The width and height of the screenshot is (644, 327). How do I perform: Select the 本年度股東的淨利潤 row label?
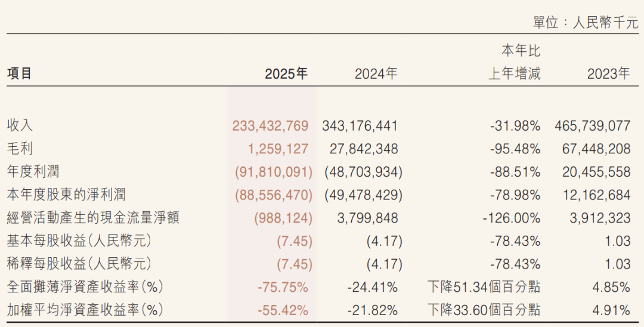[66, 195]
